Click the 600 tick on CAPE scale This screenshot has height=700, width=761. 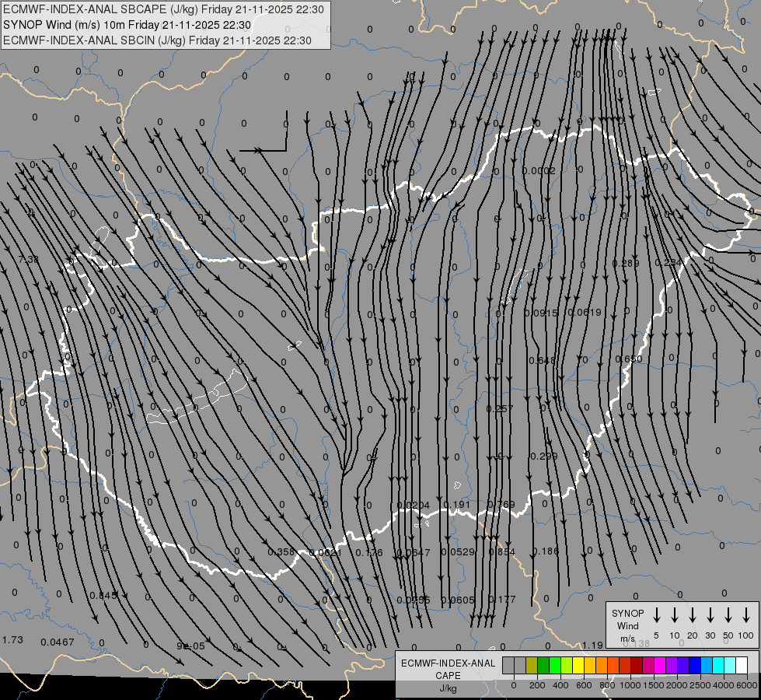tap(584, 685)
